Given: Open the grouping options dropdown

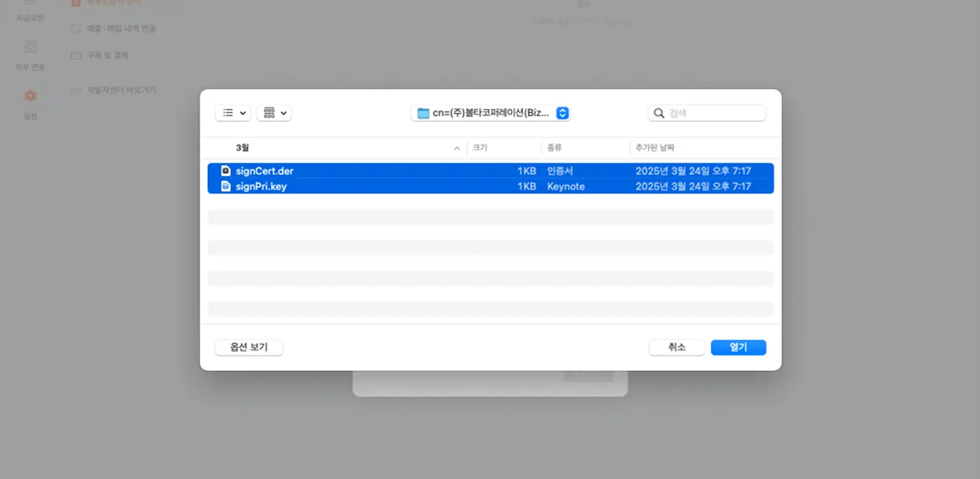Looking at the screenshot, I should 274,113.
